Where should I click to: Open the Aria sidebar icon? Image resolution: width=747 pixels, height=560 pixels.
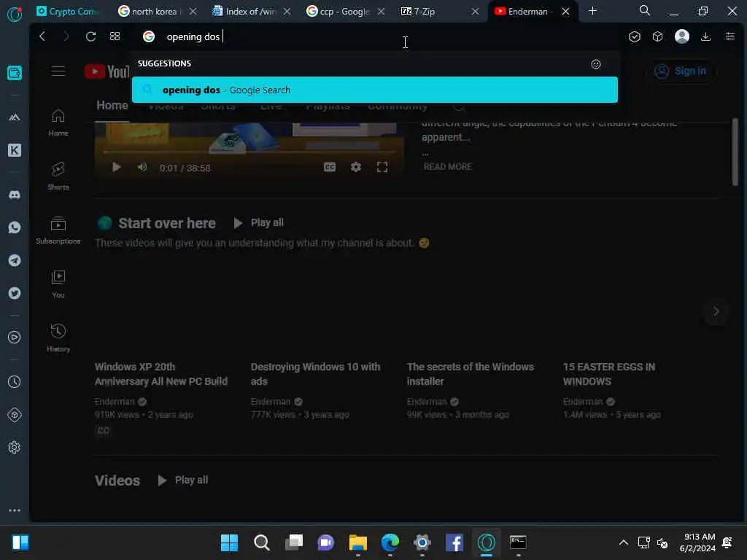pos(15,117)
